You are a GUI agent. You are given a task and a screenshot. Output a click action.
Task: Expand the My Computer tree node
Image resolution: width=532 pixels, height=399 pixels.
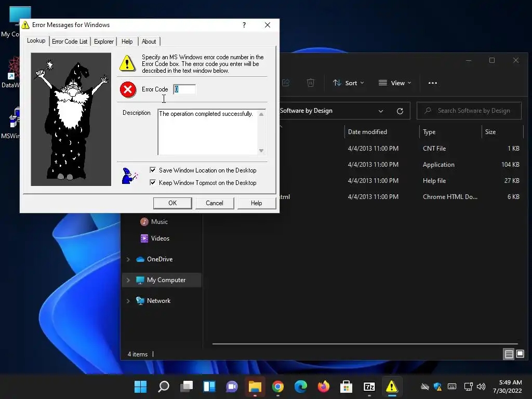pos(128,280)
